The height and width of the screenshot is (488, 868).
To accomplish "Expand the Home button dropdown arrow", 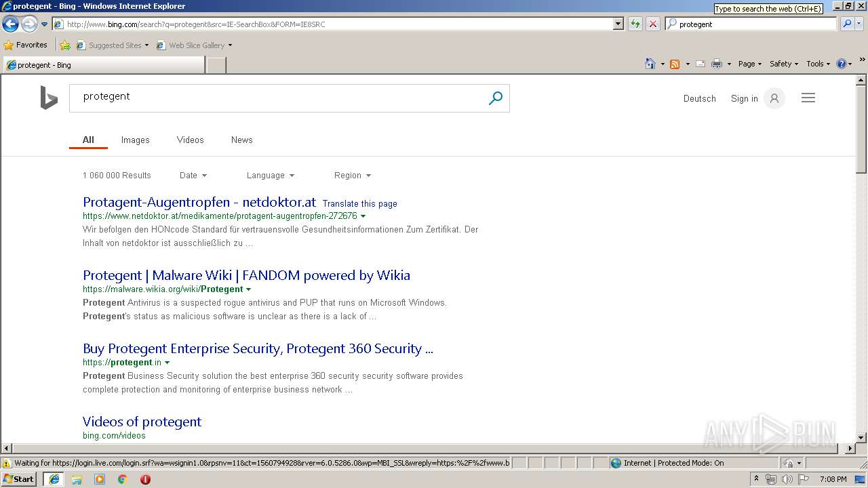I will pyautogui.click(x=662, y=64).
